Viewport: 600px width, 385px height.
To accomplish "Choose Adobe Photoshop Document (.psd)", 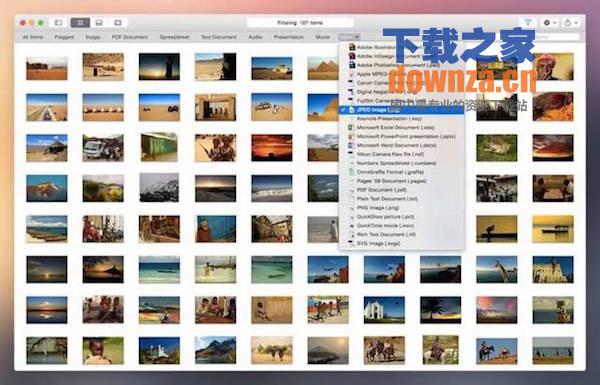I will [402, 65].
